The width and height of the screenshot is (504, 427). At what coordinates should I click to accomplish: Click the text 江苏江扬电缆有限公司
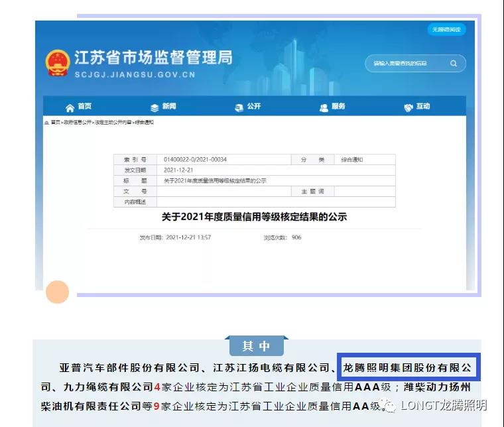[x=272, y=367]
